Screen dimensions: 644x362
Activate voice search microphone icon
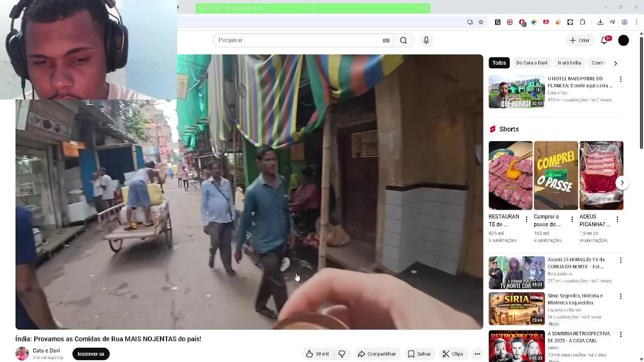point(426,40)
